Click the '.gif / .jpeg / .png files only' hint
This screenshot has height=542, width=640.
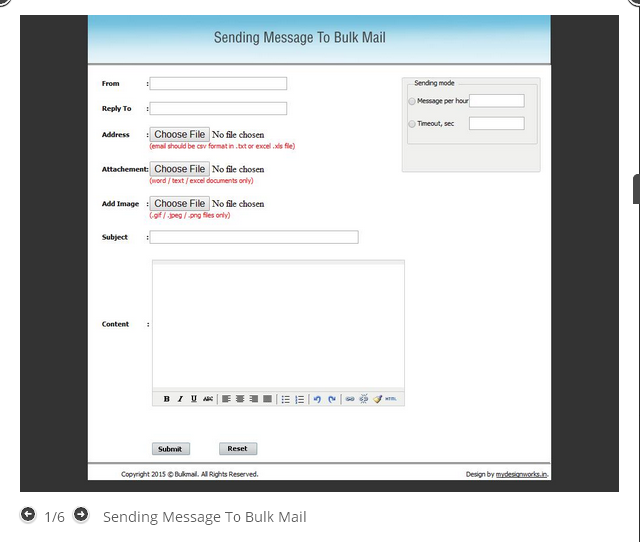click(190, 215)
